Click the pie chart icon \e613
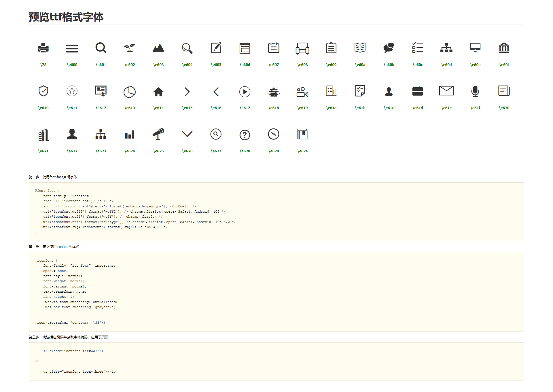The image size is (553, 392). [x=130, y=92]
